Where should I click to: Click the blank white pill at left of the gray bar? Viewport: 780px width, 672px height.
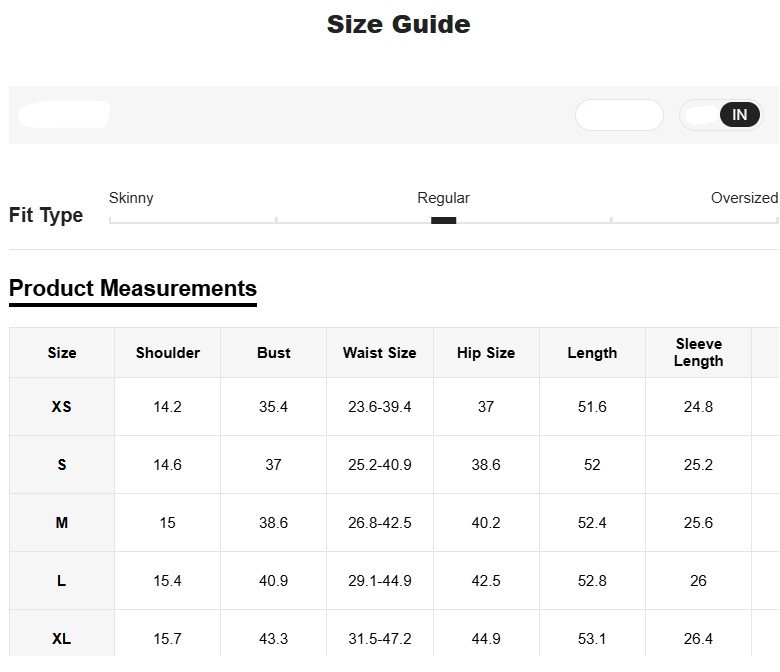pos(64,115)
